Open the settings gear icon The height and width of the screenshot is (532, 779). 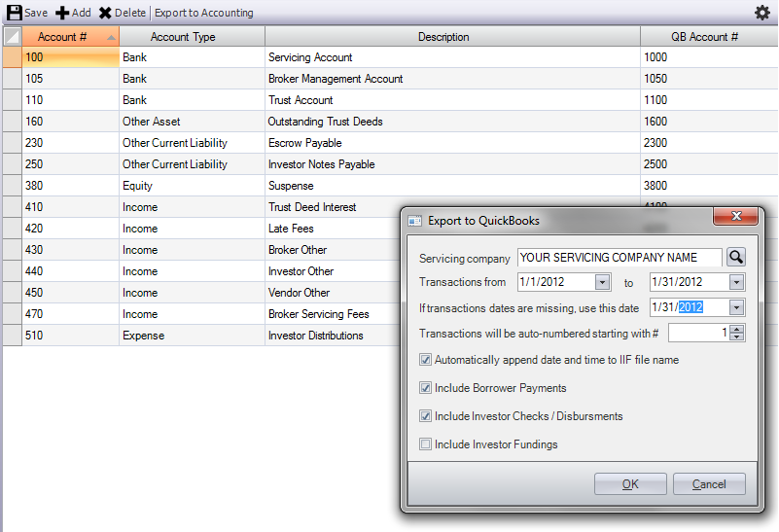[762, 13]
